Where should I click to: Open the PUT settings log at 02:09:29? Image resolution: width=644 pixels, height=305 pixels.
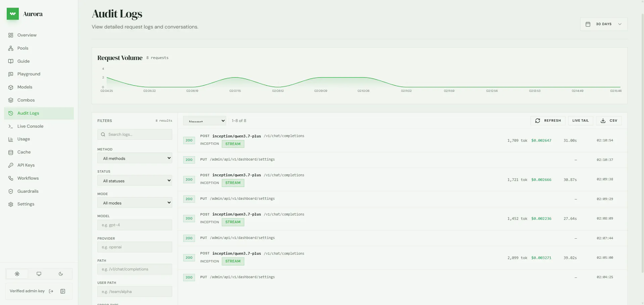[402, 199]
